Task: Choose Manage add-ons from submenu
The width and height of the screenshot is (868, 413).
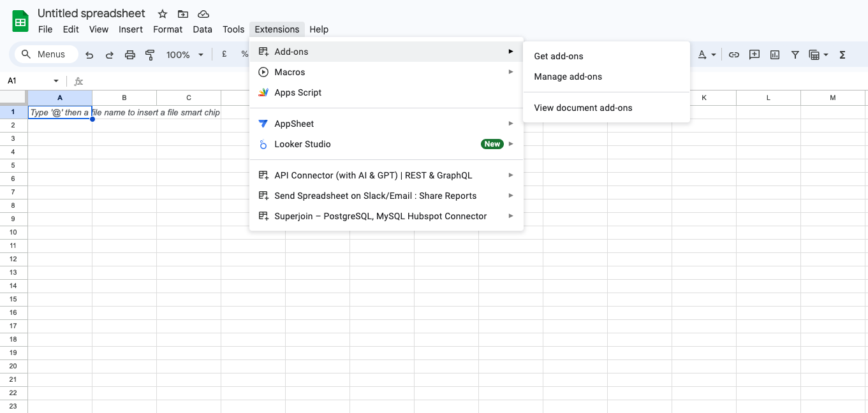Action: [606, 76]
